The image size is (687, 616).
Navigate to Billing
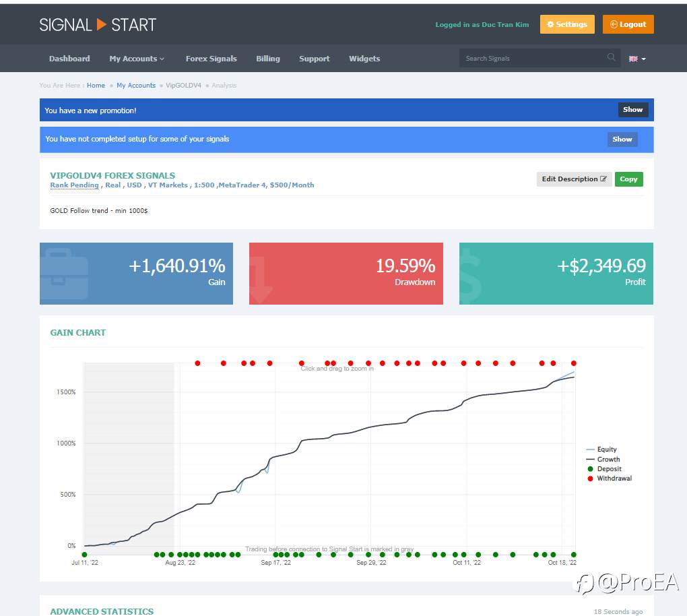point(267,59)
